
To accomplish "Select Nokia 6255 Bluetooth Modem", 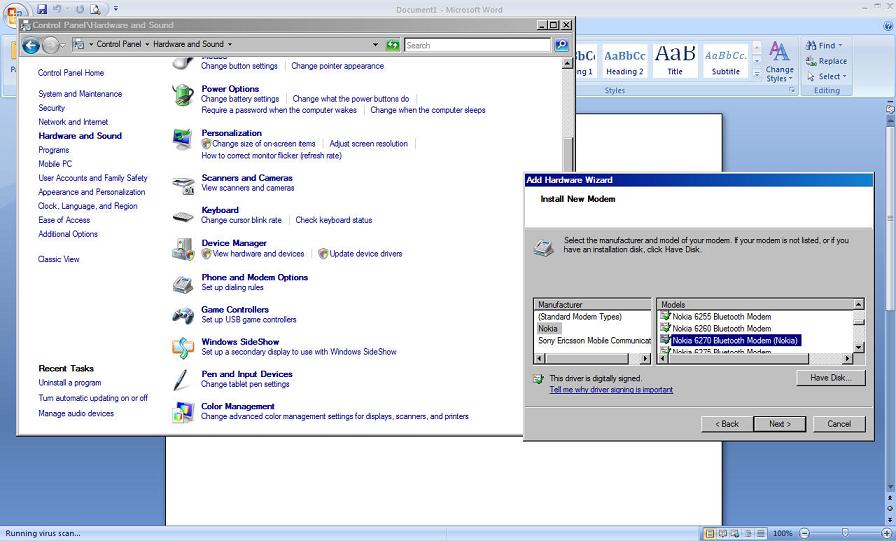I will point(721,316).
